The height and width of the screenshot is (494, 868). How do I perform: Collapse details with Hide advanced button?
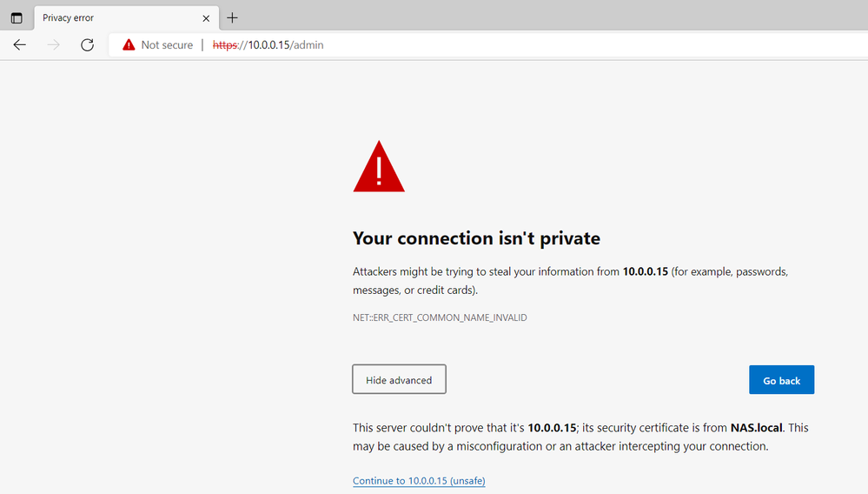coord(399,380)
